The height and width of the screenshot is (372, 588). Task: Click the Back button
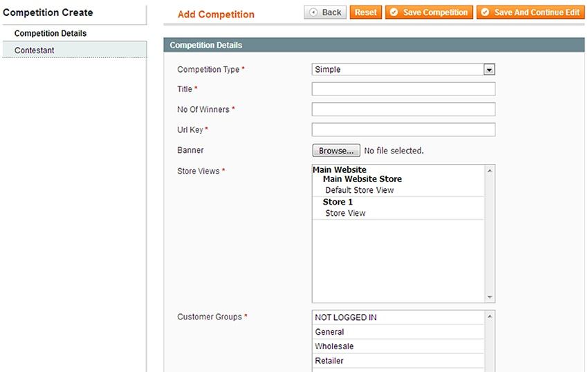coord(325,12)
